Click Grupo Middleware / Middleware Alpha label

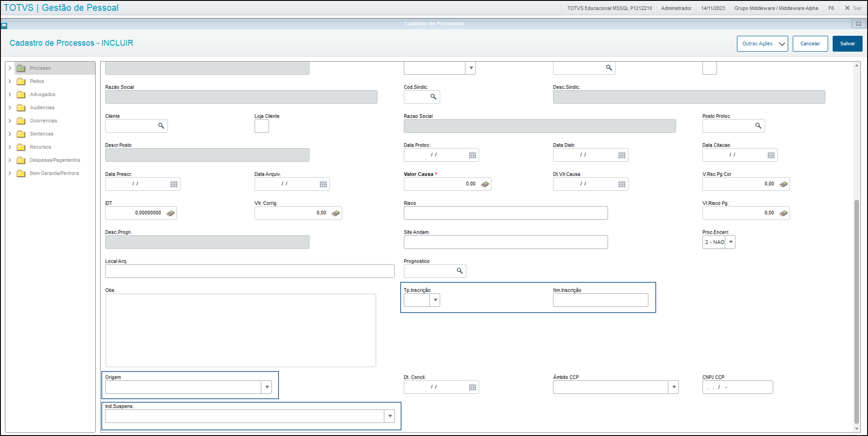776,8
